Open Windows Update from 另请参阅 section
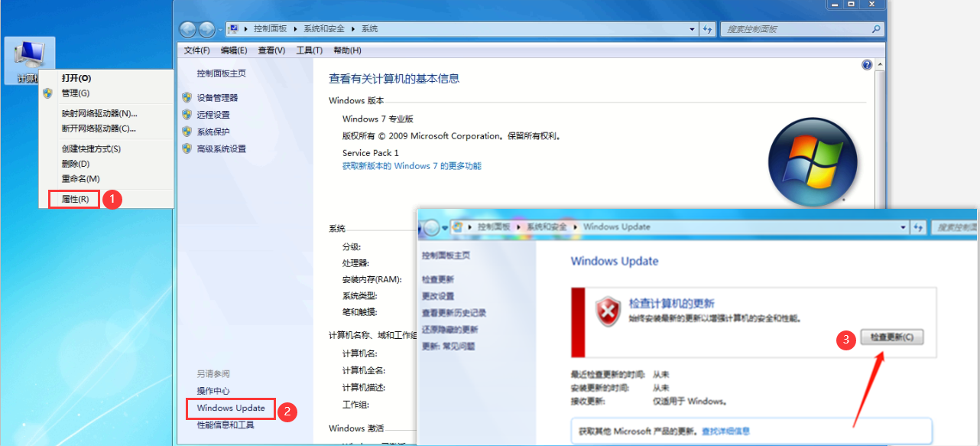The image size is (980, 446). click(230, 409)
